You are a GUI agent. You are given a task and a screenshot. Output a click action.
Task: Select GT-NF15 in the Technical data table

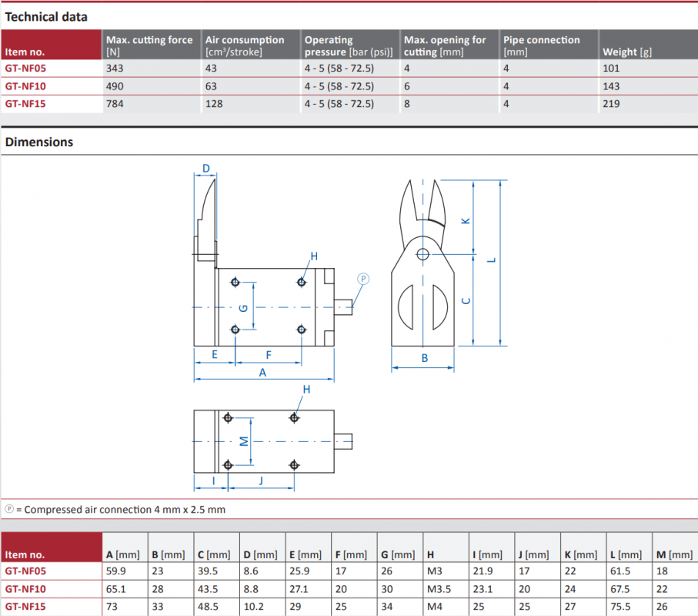(25, 104)
